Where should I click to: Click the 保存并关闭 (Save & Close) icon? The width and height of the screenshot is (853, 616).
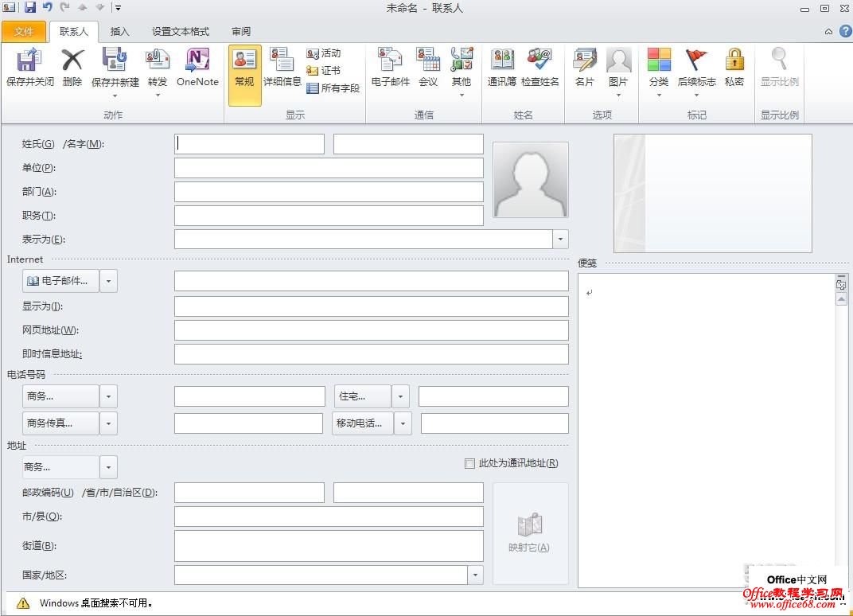pos(29,72)
